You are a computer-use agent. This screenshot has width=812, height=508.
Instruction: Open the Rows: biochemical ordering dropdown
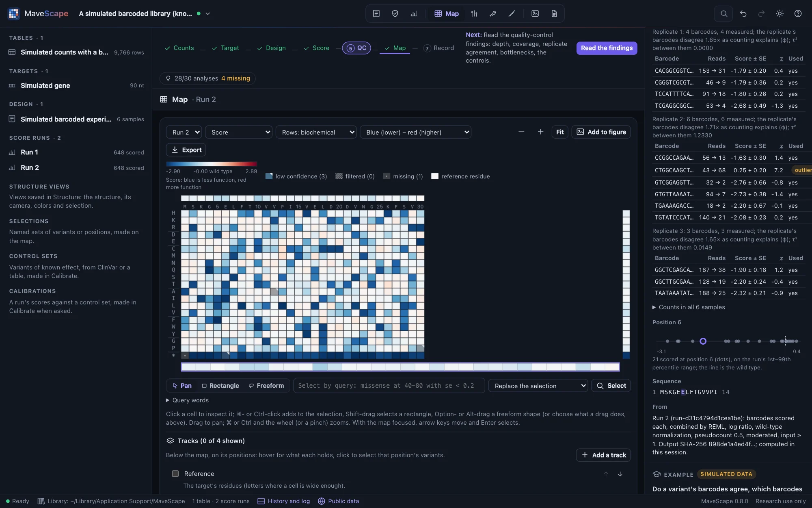point(316,132)
